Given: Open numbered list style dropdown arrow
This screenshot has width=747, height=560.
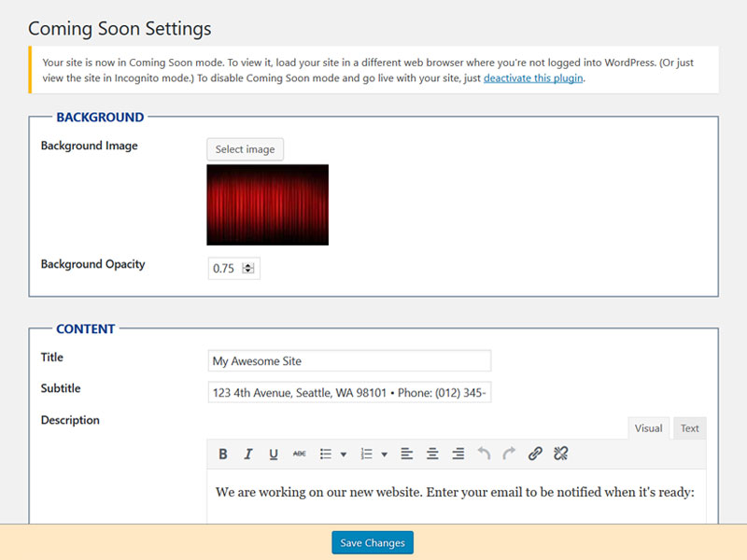Looking at the screenshot, I should (384, 455).
